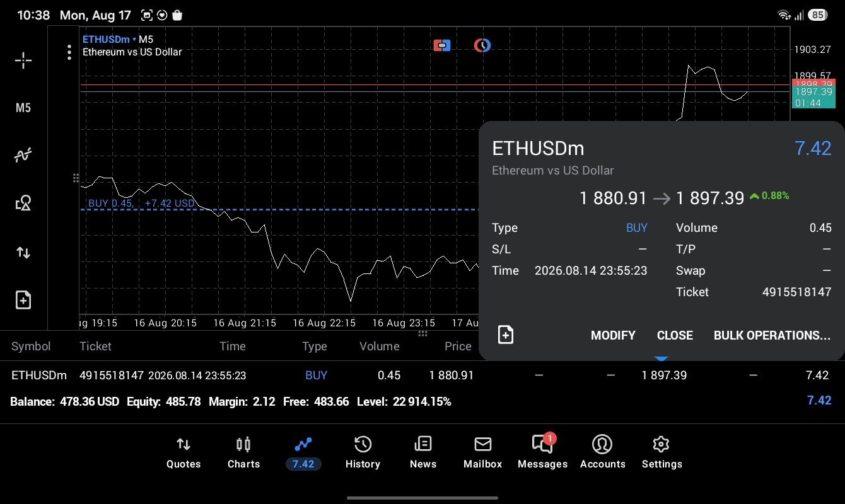
Task: Open the trade arrows icon in the sidebar
Action: (23, 253)
